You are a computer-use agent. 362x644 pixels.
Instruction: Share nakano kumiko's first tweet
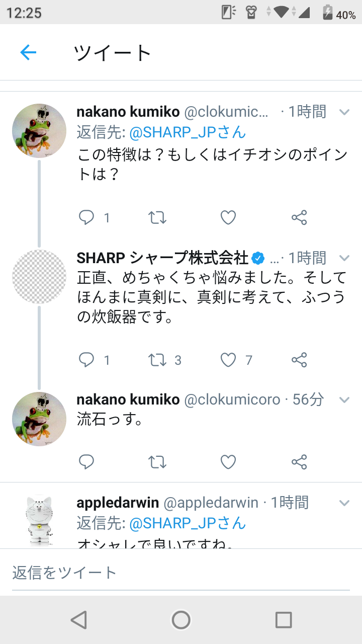(x=299, y=217)
